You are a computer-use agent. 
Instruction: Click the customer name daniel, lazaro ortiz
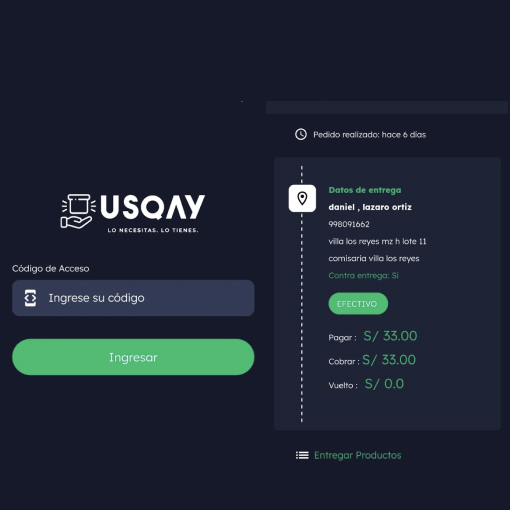[370, 207]
